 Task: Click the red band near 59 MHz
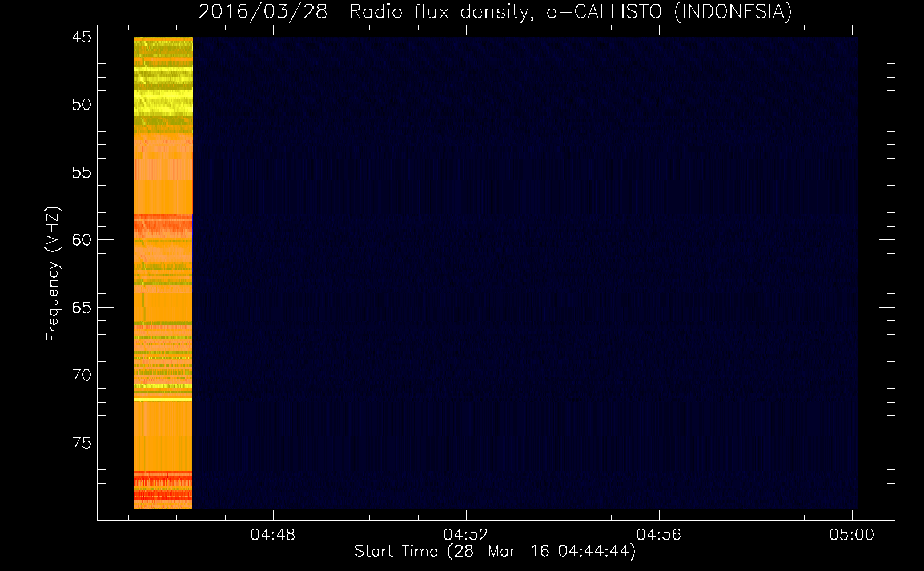point(163,225)
